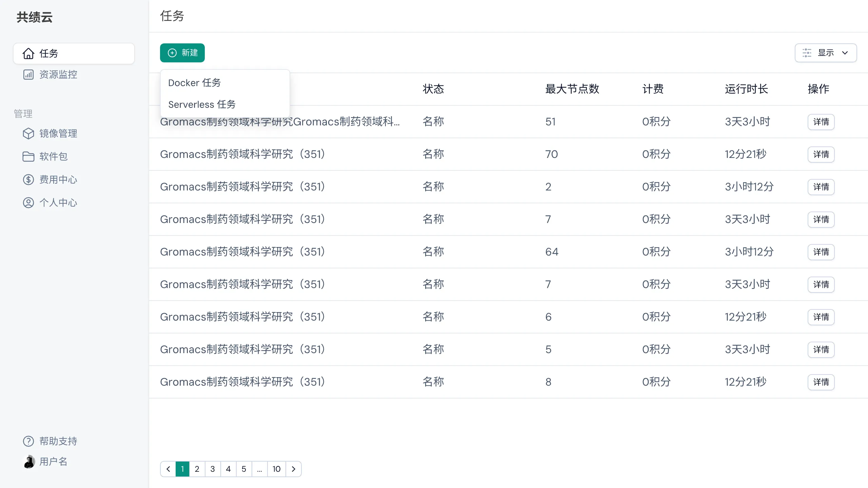Open 个人中心 with the person icon
This screenshot has height=488, width=868.
tap(28, 202)
